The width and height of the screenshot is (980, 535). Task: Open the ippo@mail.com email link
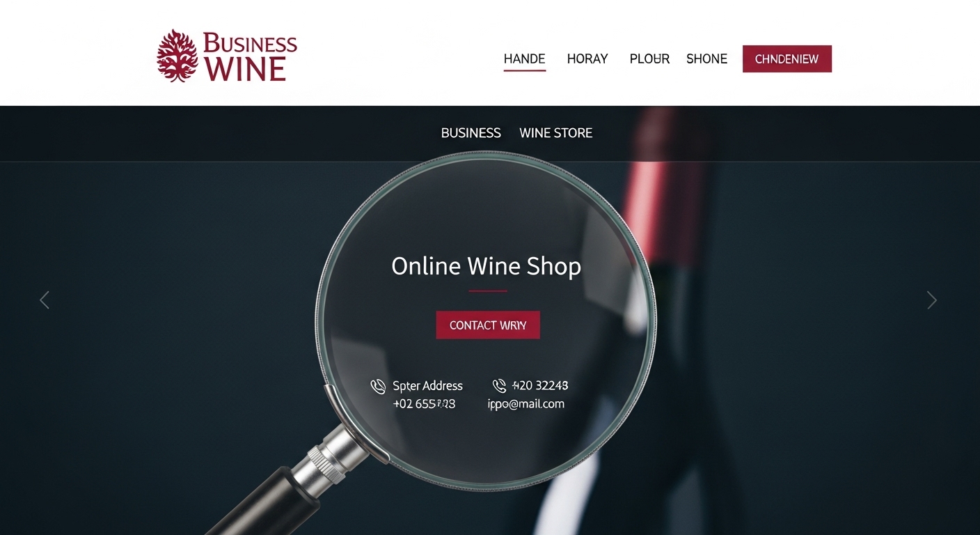526,404
